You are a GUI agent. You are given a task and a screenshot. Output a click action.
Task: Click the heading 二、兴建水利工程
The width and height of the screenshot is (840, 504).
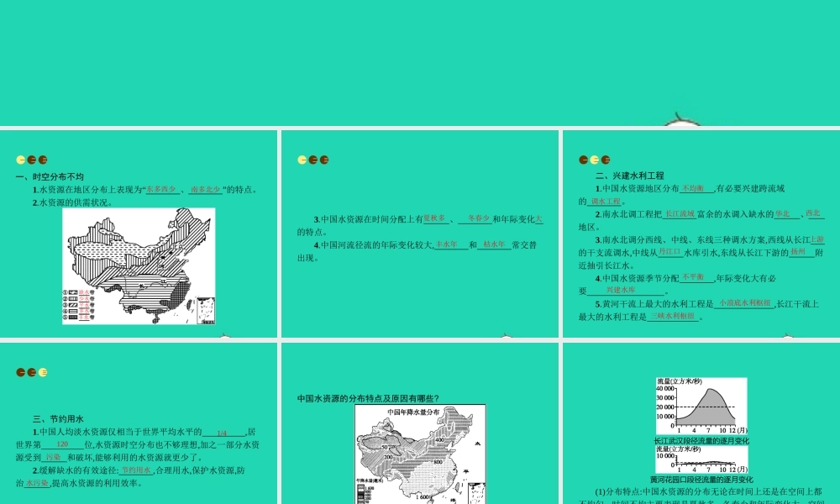coord(629,176)
